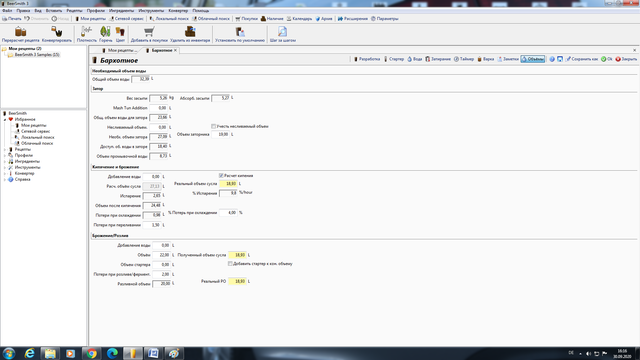Open the Наличие inventory

(x=272, y=19)
